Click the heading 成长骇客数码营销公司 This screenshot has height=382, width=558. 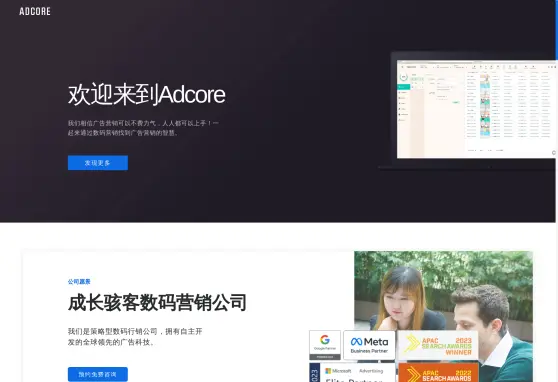tap(157, 303)
